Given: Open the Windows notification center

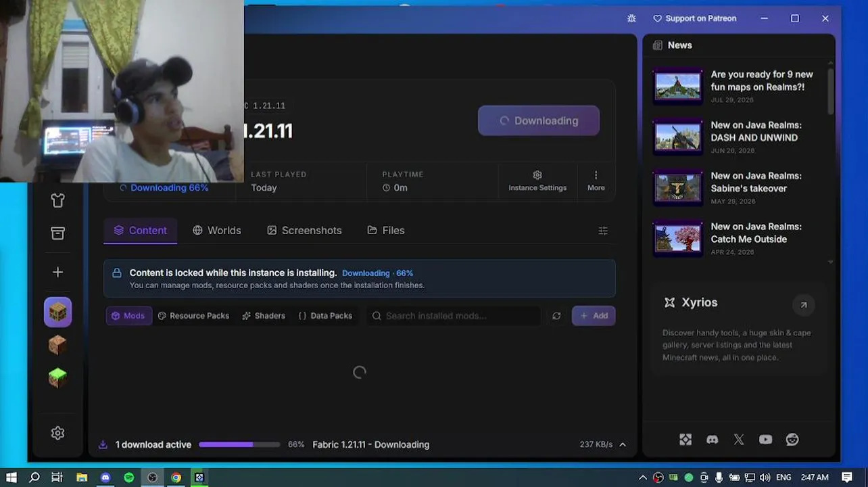Looking at the screenshot, I should [x=846, y=478].
